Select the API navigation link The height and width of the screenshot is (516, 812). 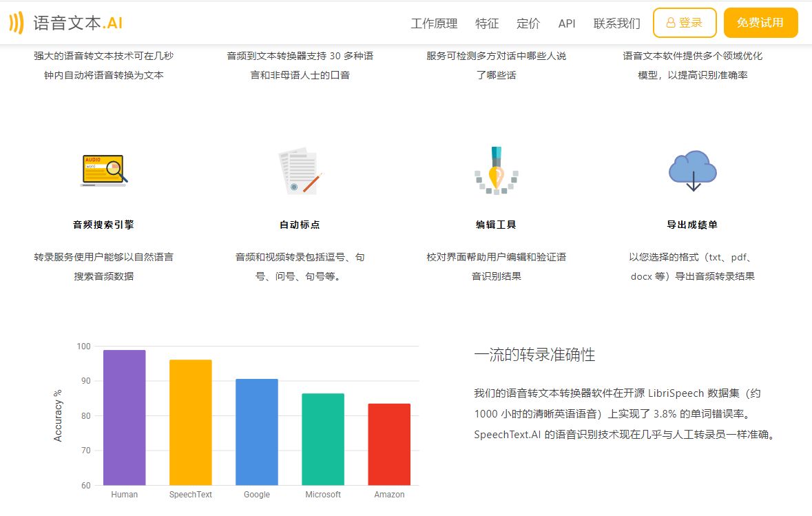[567, 23]
